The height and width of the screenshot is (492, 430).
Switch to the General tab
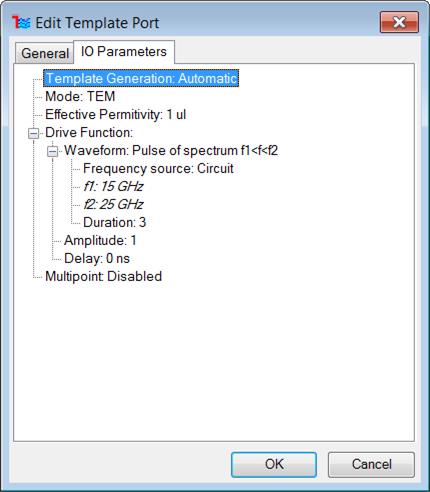(x=44, y=53)
